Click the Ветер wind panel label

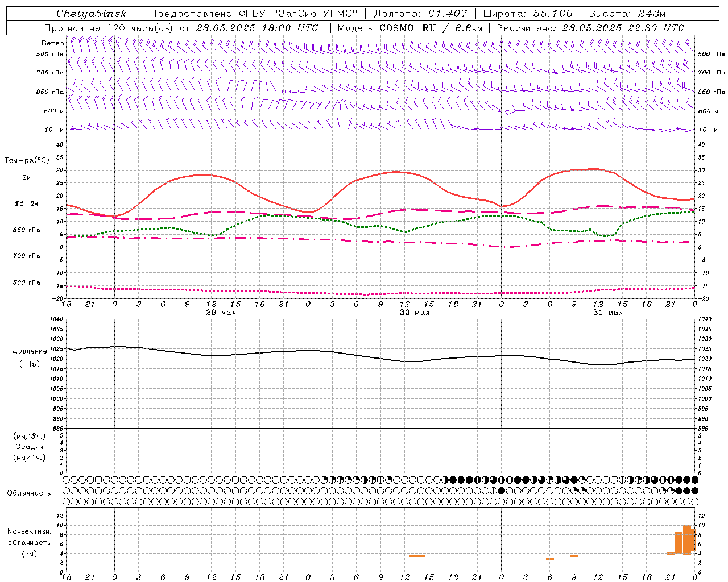(x=52, y=43)
